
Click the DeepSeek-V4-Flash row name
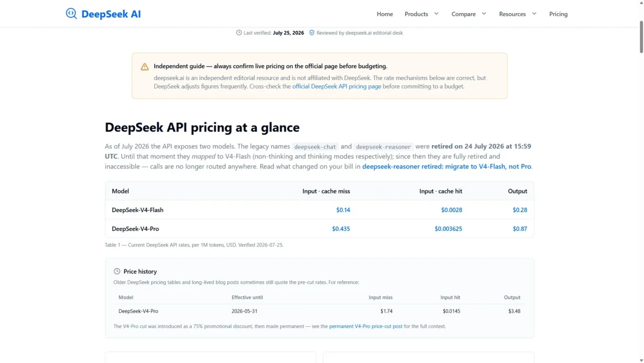pyautogui.click(x=138, y=210)
